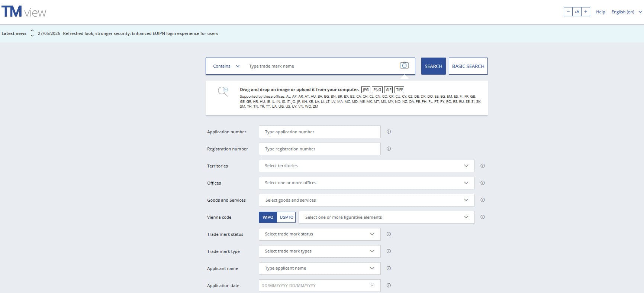The width and height of the screenshot is (644, 293).
Task: Expand the Select goods and services dropdown
Action: [x=367, y=200]
